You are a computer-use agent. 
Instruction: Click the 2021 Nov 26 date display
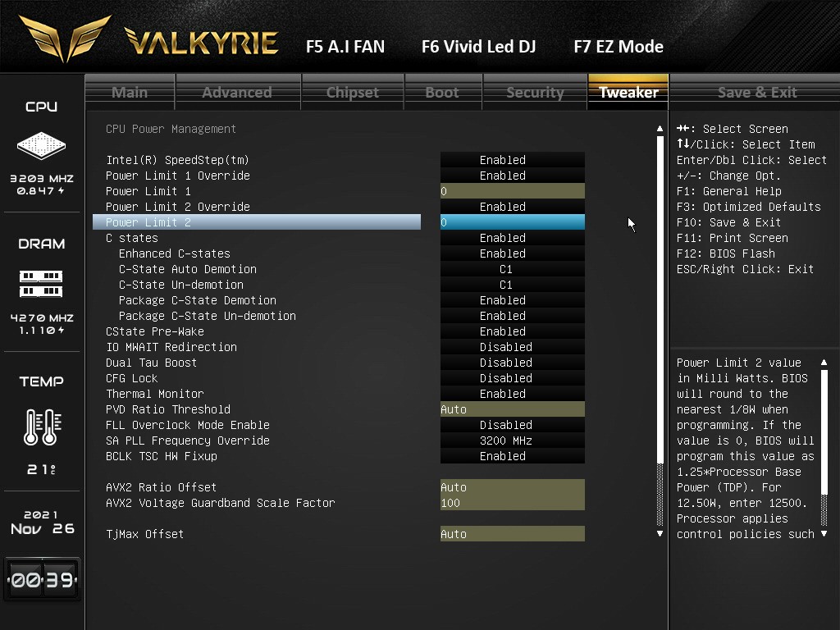(43, 523)
